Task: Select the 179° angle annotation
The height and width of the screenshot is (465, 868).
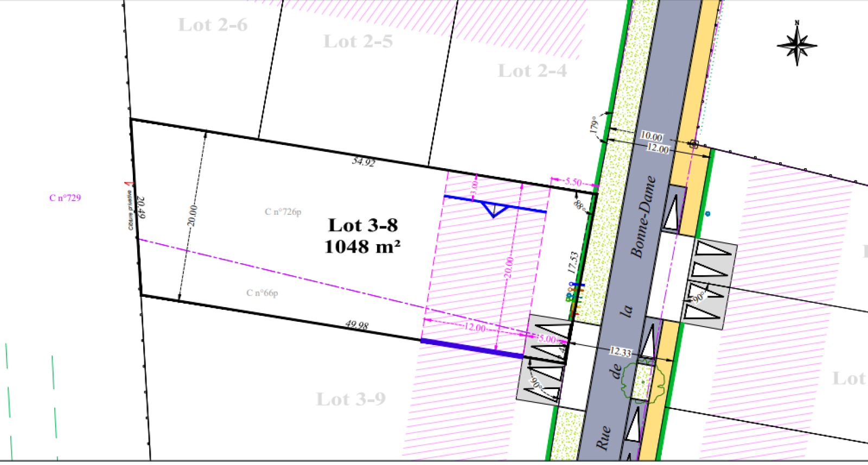Action: point(594,125)
